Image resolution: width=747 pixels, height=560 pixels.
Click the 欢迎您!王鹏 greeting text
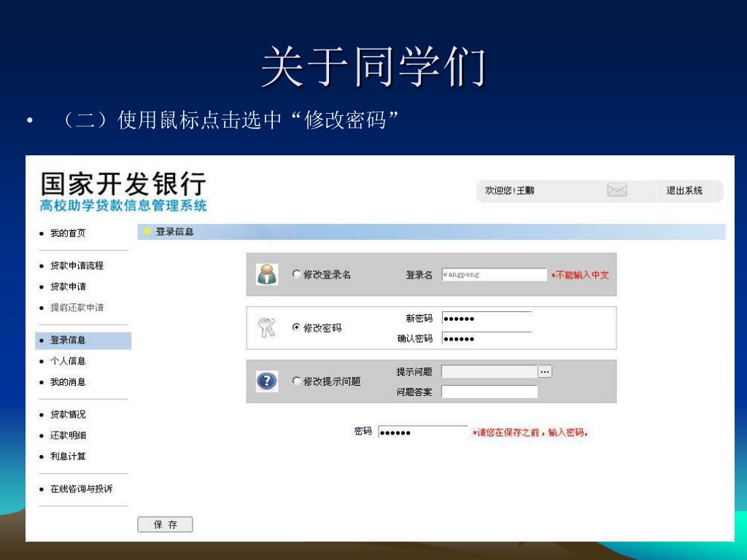[x=509, y=190]
